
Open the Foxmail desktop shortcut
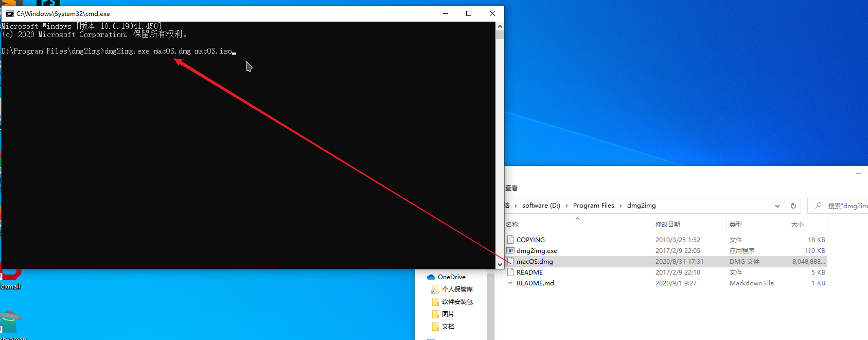pos(10,278)
